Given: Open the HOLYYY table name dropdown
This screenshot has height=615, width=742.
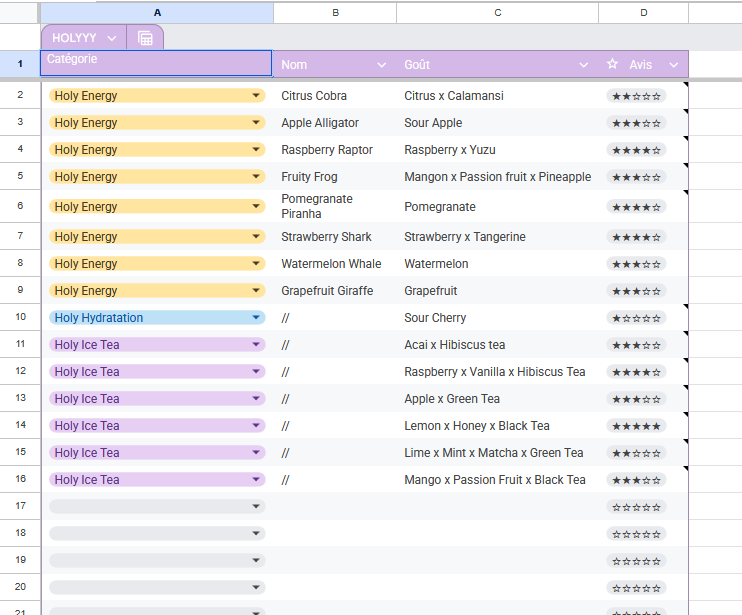Looking at the screenshot, I should 112,38.
